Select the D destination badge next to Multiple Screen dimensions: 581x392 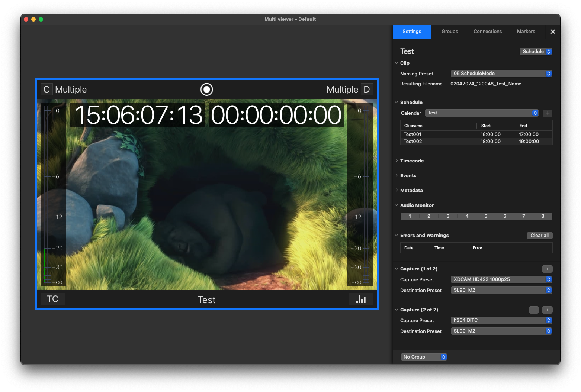(367, 89)
